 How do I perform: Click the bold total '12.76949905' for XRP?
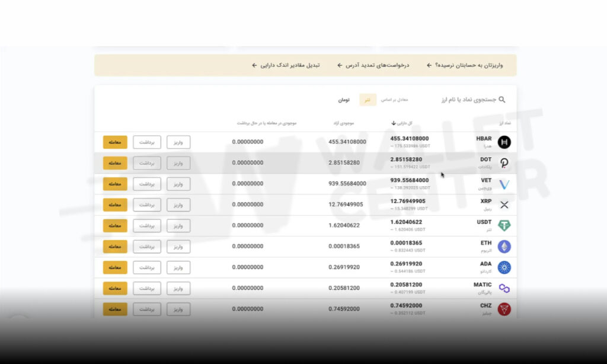pyautogui.click(x=408, y=202)
